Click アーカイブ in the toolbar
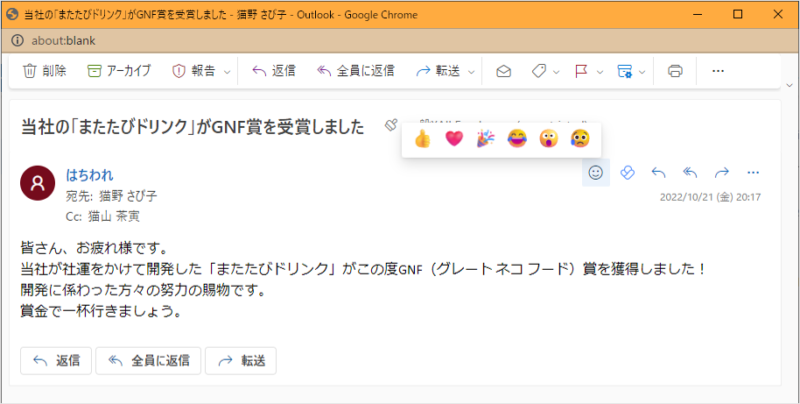800x404 pixels. 118,71
